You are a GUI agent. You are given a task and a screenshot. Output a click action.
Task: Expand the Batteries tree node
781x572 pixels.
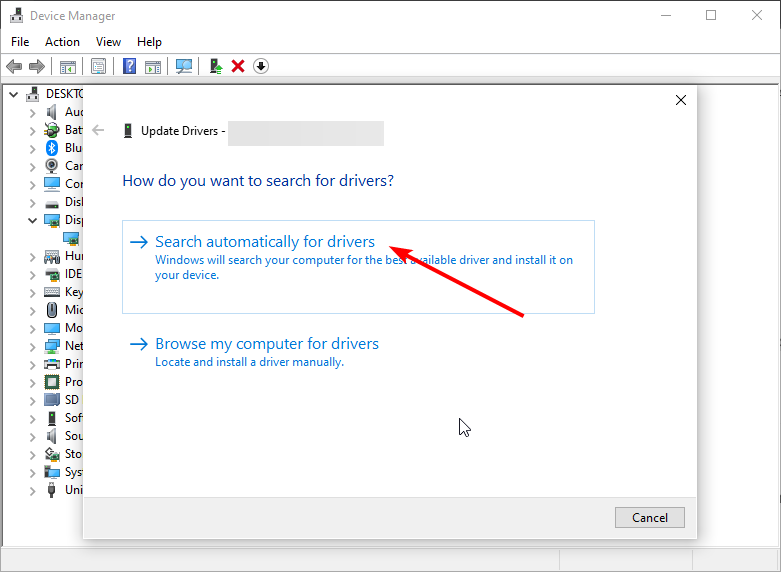point(32,131)
